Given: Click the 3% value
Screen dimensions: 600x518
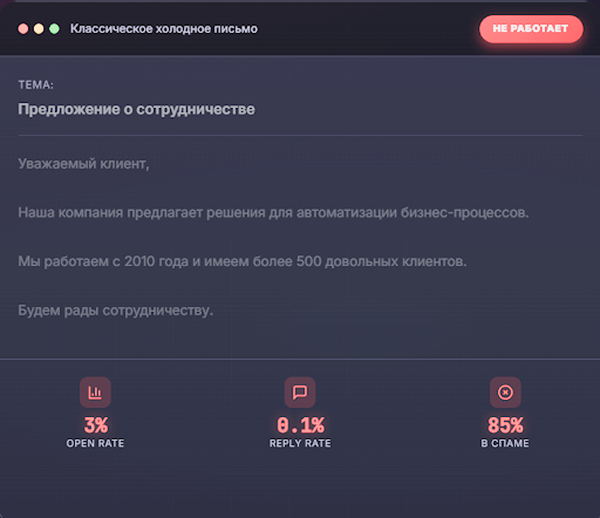Looking at the screenshot, I should (96, 425).
